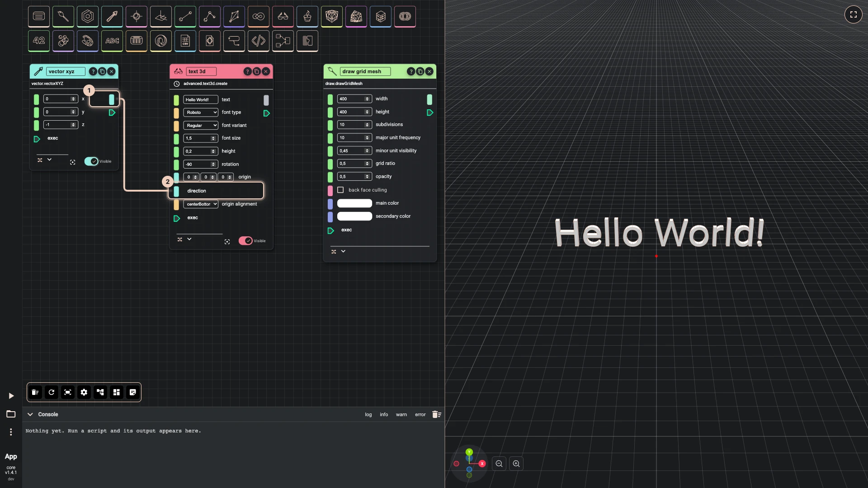This screenshot has height=488, width=868.
Task: Select the ABC text category icon
Action: pyautogui.click(x=112, y=41)
